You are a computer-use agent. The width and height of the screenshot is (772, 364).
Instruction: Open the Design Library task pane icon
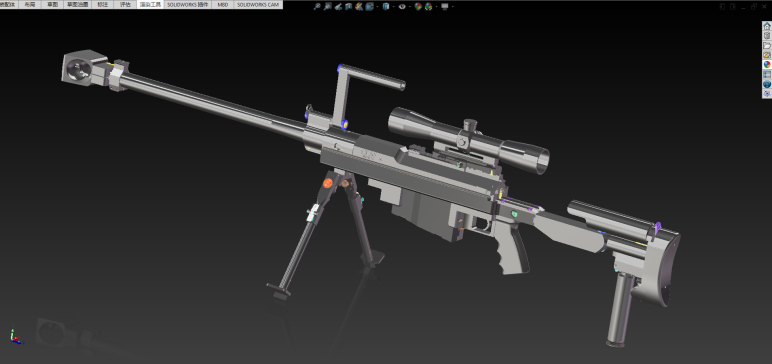click(767, 36)
